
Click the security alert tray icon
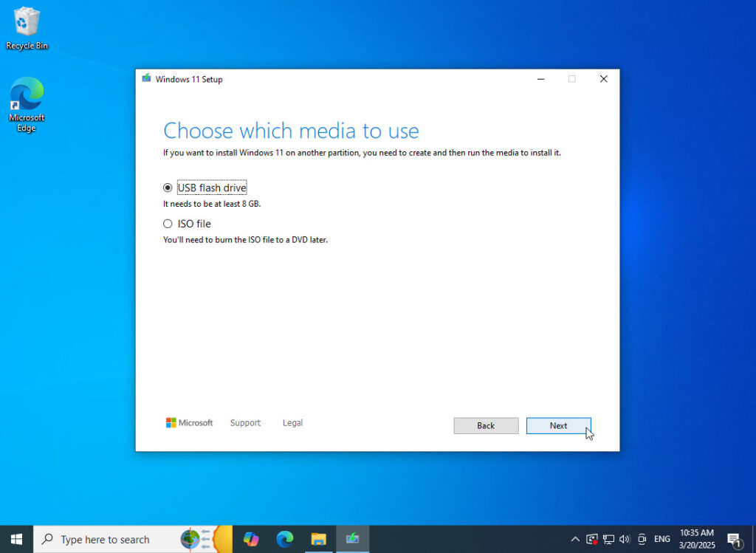tap(592, 539)
